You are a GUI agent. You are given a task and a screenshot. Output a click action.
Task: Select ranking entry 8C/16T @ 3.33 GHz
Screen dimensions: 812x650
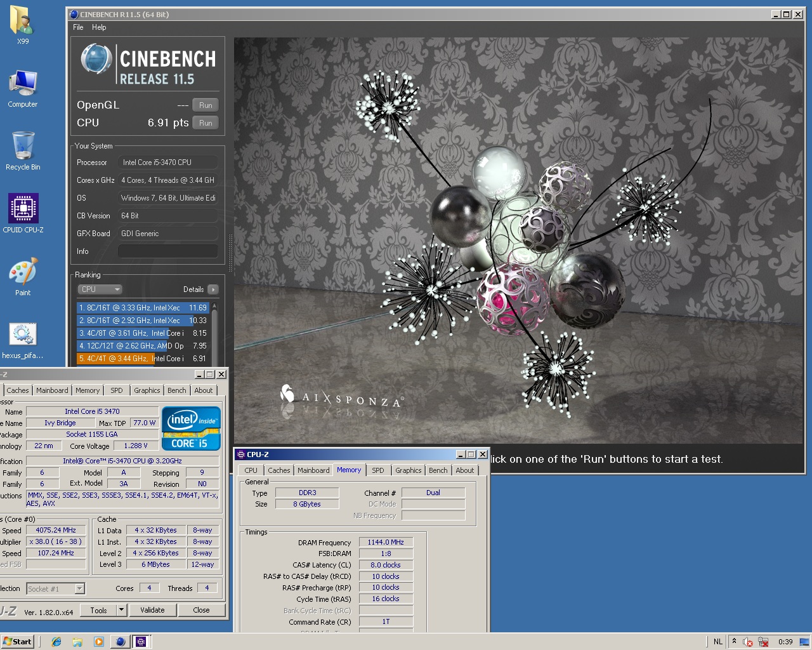pos(143,308)
